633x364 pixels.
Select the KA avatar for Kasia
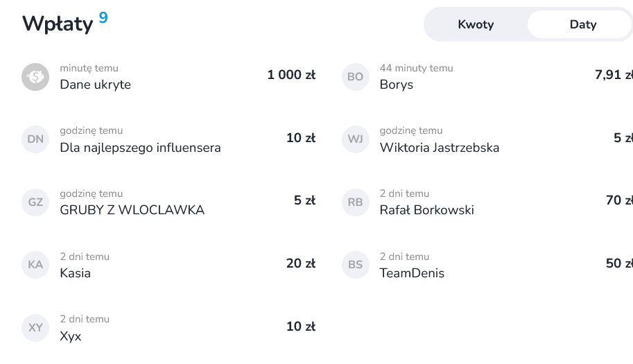click(35, 265)
